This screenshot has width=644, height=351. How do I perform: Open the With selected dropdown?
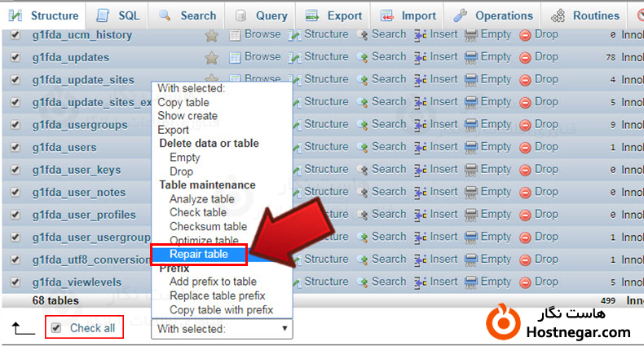[x=222, y=329]
